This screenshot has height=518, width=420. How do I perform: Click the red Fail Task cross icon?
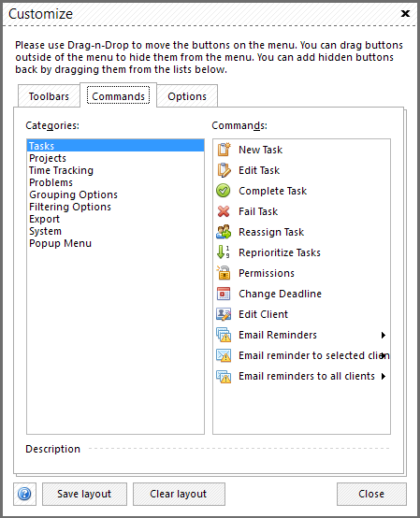(x=224, y=211)
